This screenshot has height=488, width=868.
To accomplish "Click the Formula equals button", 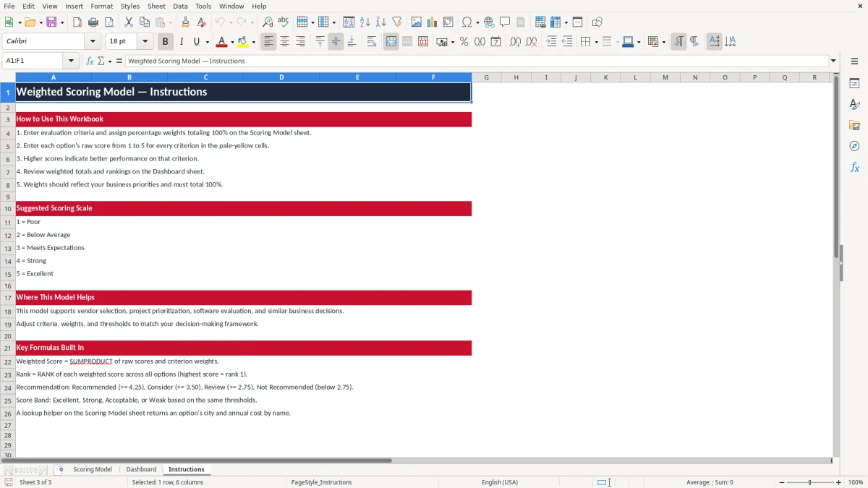I will pyautogui.click(x=119, y=61).
